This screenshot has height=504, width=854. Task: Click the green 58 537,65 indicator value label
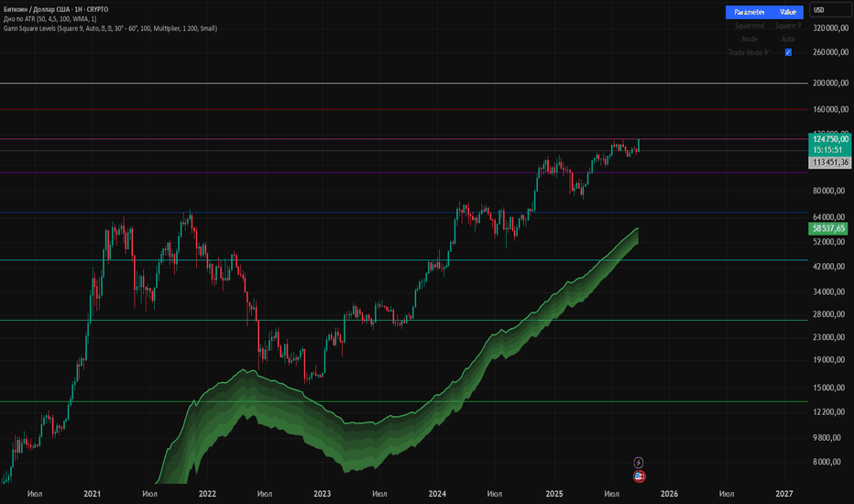830,226
